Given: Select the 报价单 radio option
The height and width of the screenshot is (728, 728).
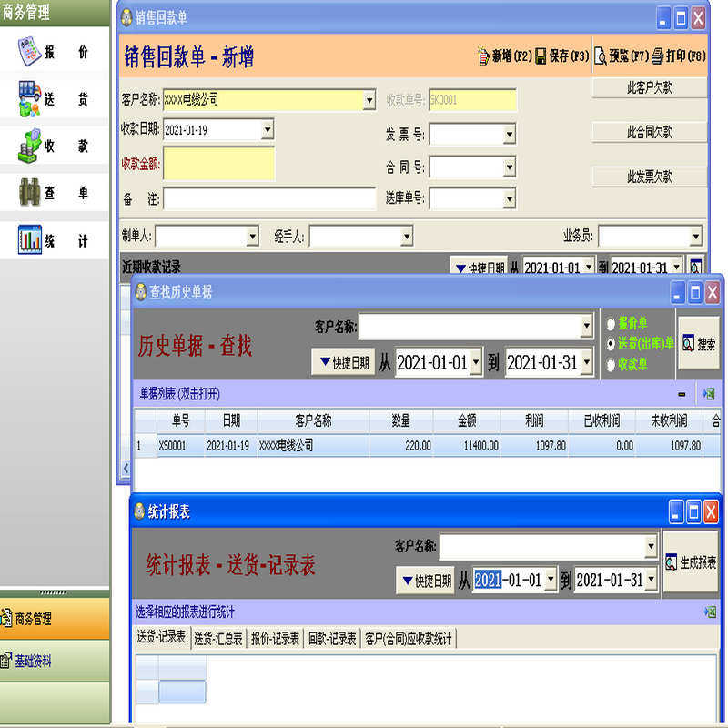Looking at the screenshot, I should point(611,324).
